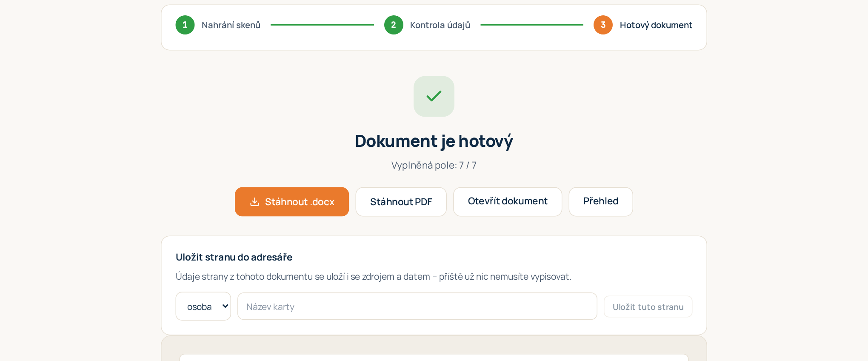Open the Přehled overview
Image resolution: width=868 pixels, height=361 pixels.
click(601, 202)
